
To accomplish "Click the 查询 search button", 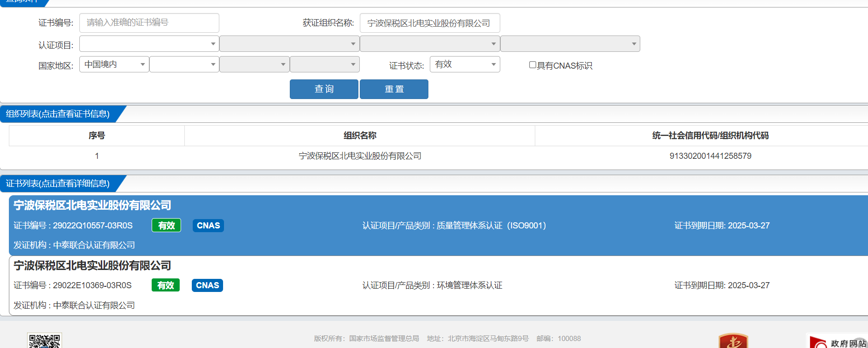I will pyautogui.click(x=324, y=89).
